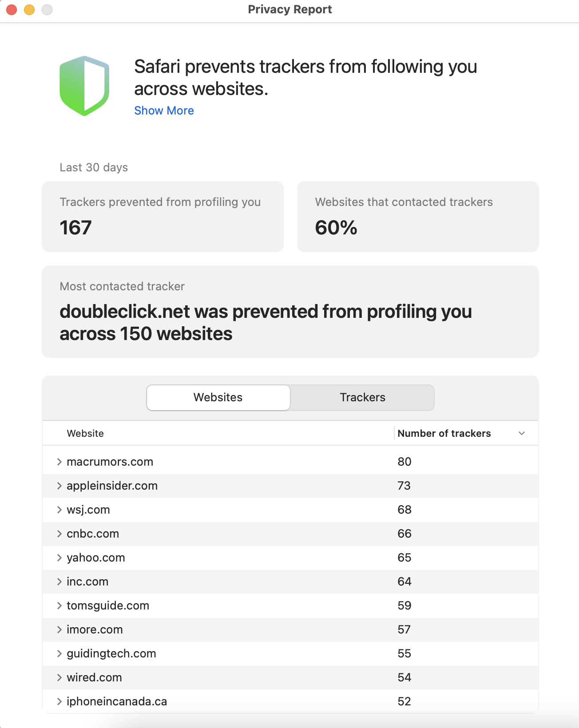The width and height of the screenshot is (579, 728).
Task: Expand the wsj.com tracker list
Action: point(59,510)
